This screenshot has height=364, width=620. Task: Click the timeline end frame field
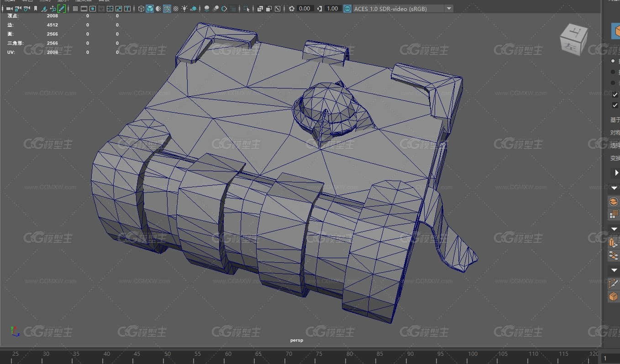tap(610, 359)
